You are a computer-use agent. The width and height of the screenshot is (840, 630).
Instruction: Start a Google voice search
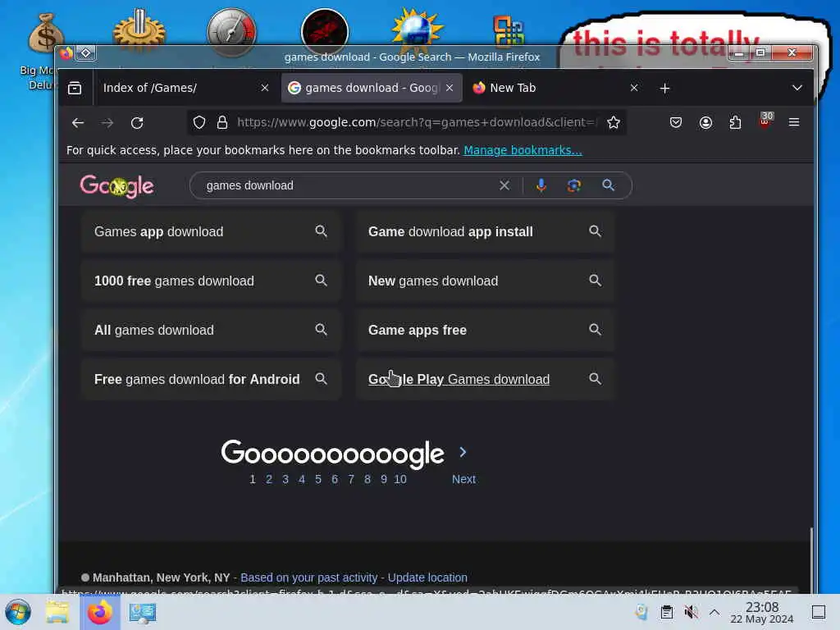pyautogui.click(x=541, y=185)
